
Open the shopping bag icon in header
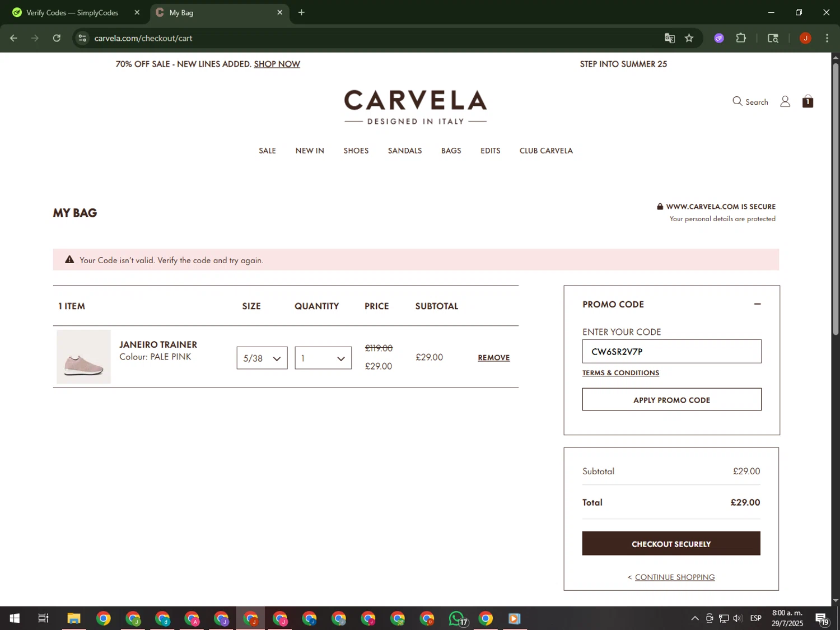tap(808, 101)
